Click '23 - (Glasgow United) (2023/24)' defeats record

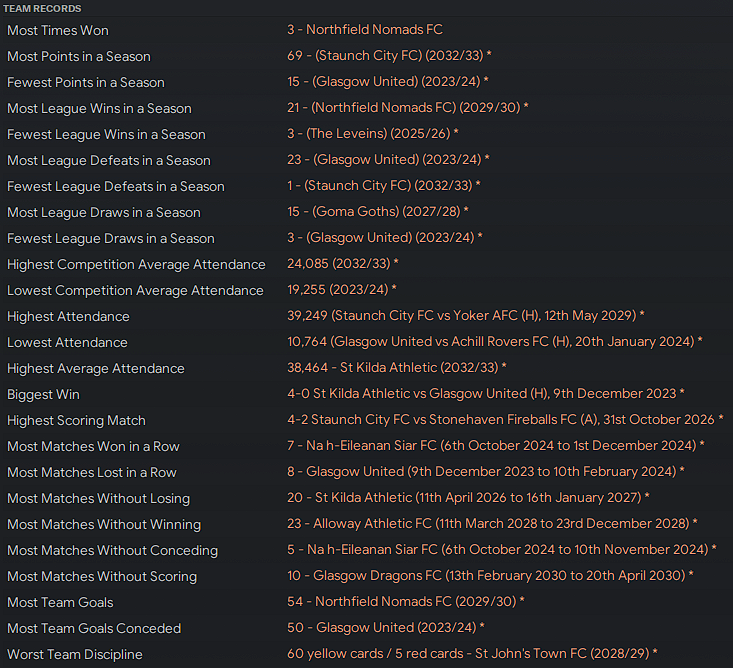pos(388,160)
